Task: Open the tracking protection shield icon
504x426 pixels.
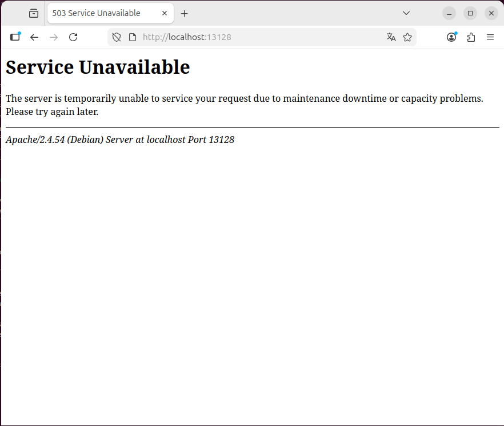Action: tap(117, 37)
